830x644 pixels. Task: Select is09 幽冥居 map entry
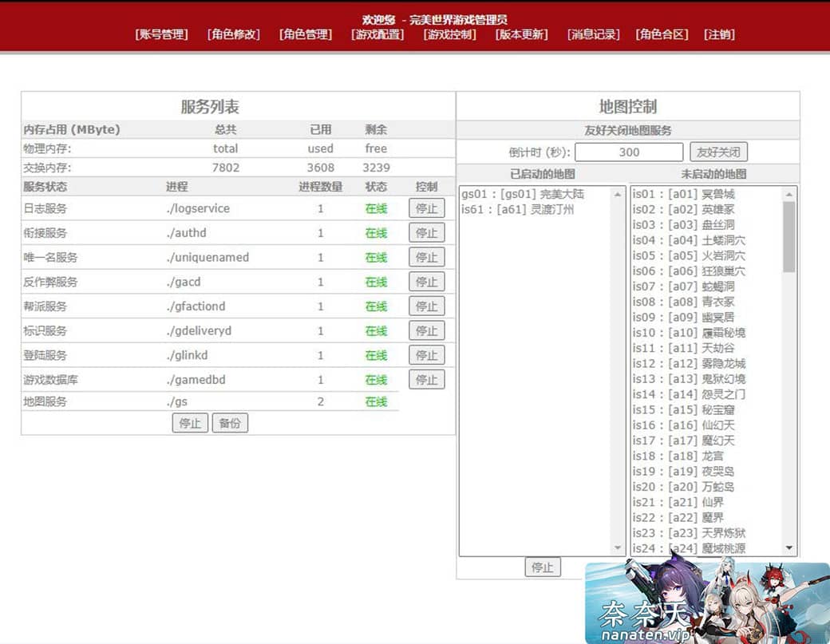[x=706, y=317]
